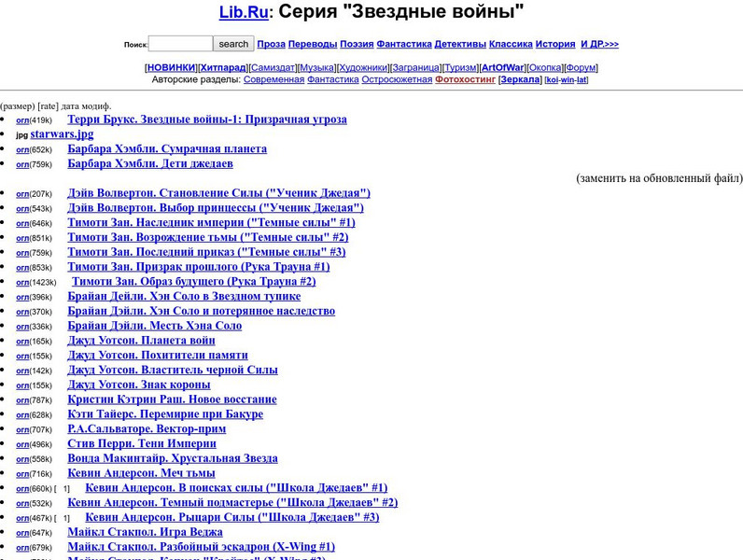Open Джуд Уотсон Знак короны
743x560 pixels.
coord(139,385)
